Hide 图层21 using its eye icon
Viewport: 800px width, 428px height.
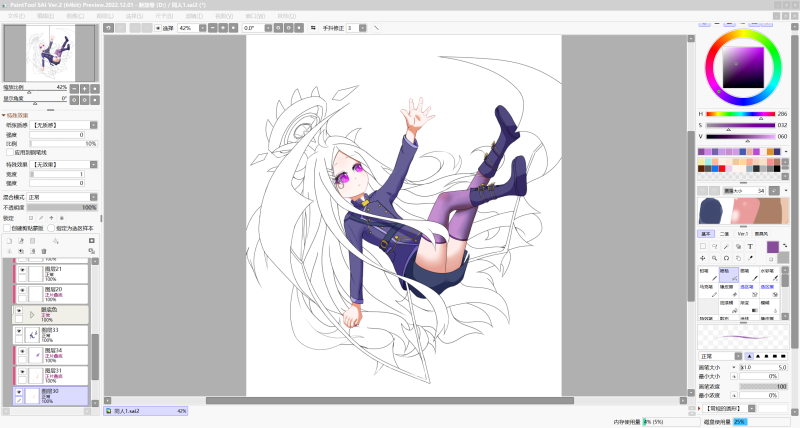[x=21, y=271]
